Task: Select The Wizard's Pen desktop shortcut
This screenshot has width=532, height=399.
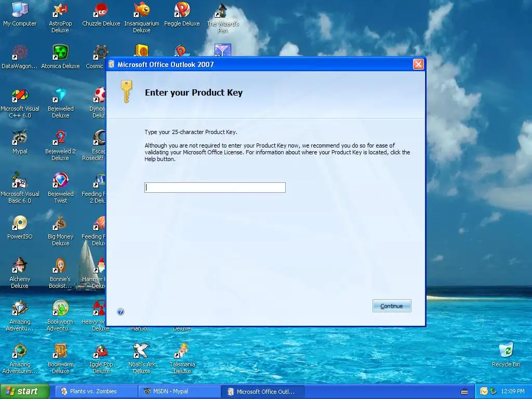Action: (x=222, y=17)
